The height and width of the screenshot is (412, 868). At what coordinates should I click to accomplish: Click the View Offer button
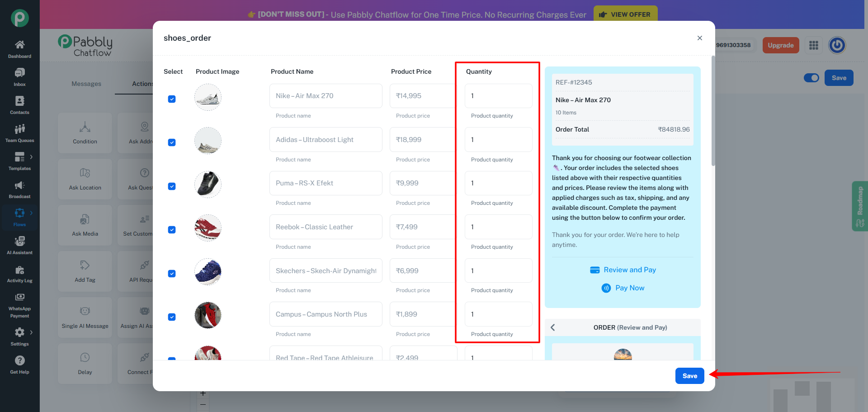625,14
